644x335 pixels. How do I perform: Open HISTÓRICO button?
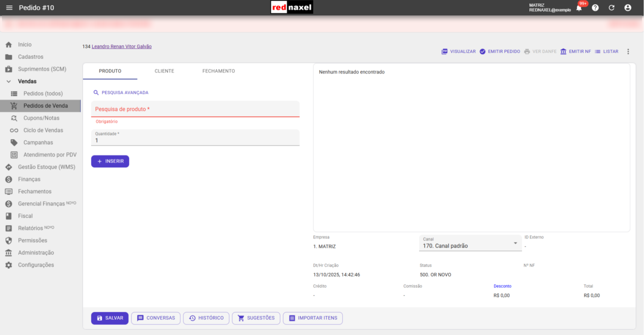tap(206, 318)
